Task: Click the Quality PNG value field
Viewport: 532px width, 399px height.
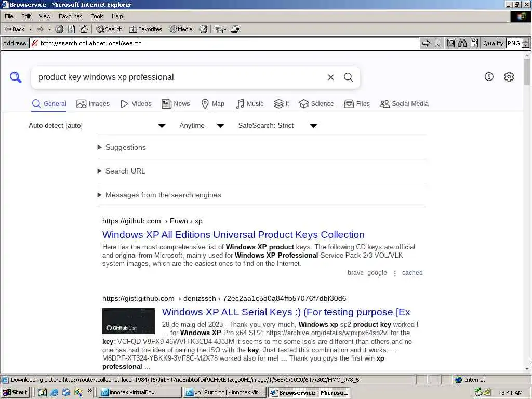Action: [513, 43]
